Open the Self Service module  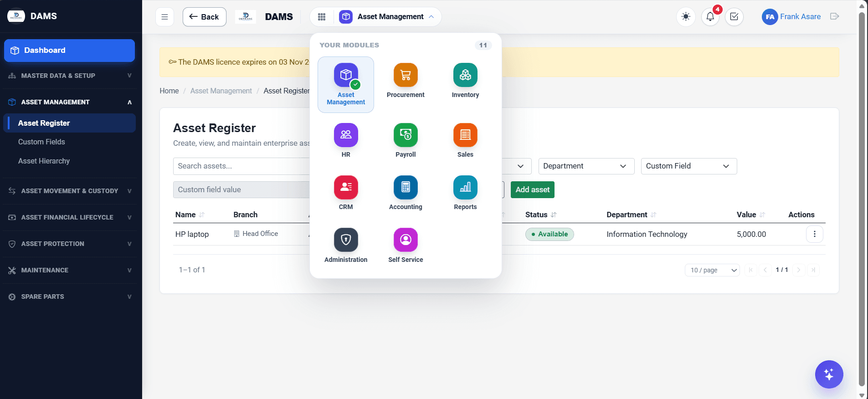click(x=406, y=246)
